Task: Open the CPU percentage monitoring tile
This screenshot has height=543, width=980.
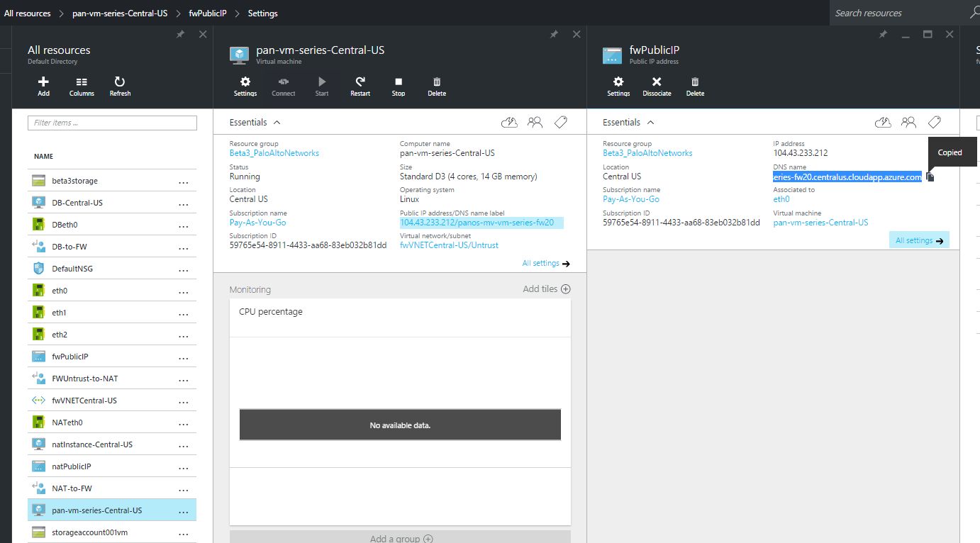Action: coord(400,413)
